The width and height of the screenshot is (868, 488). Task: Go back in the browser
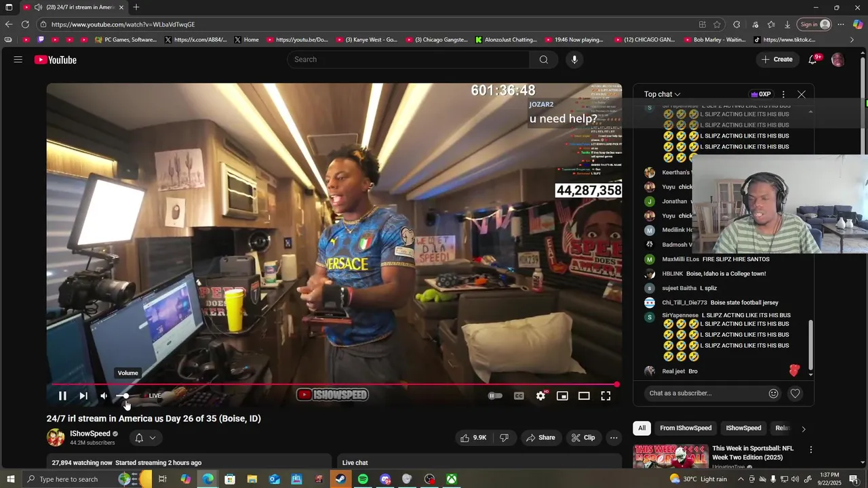click(x=9, y=24)
